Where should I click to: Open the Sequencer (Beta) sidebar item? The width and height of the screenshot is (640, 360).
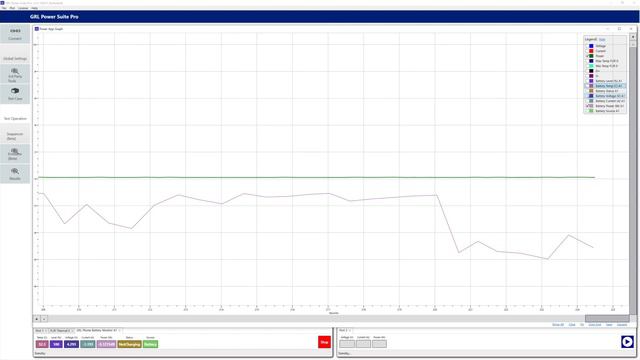click(15, 134)
